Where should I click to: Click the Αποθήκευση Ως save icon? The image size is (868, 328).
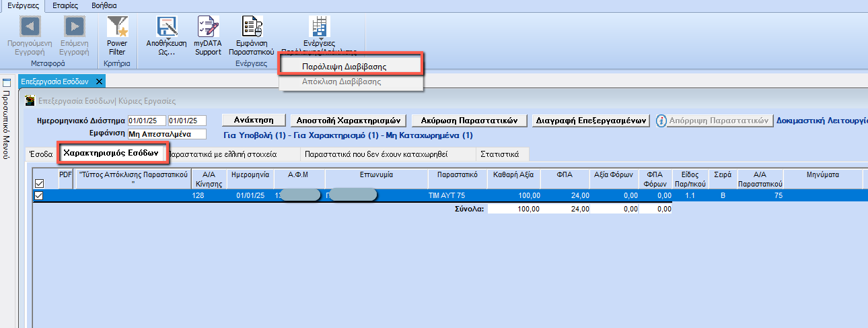point(166,27)
